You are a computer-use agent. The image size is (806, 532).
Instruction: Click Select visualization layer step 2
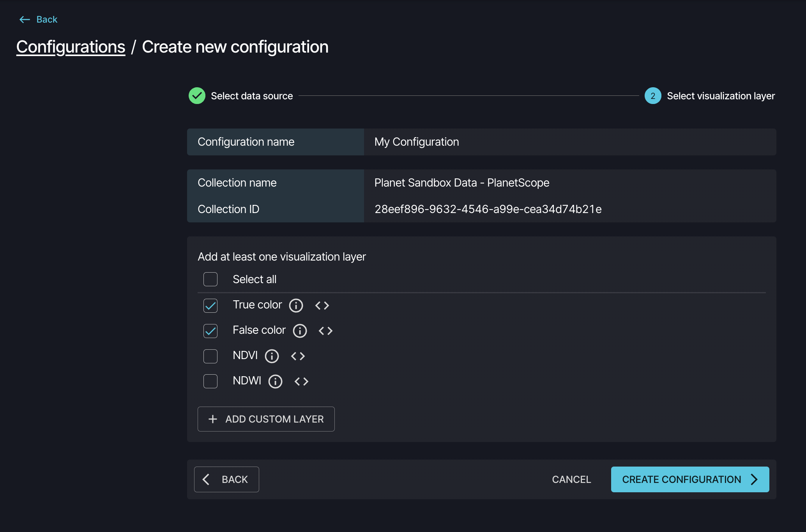(x=653, y=96)
